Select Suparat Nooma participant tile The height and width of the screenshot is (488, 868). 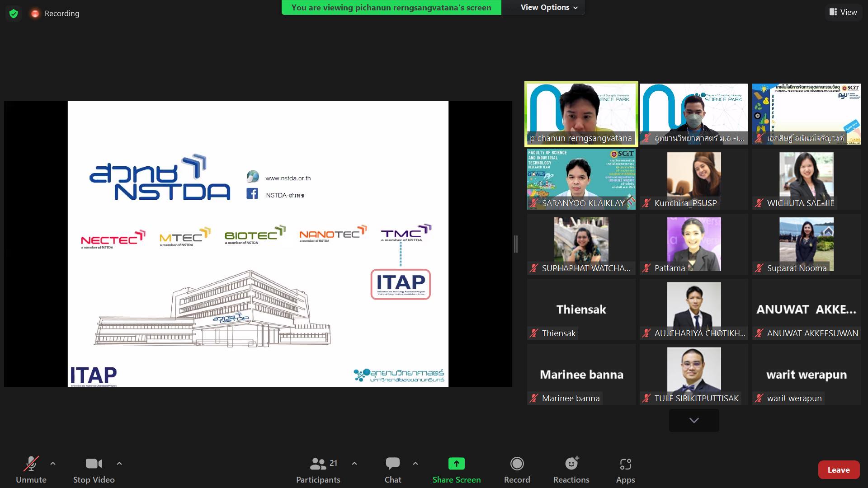(807, 244)
